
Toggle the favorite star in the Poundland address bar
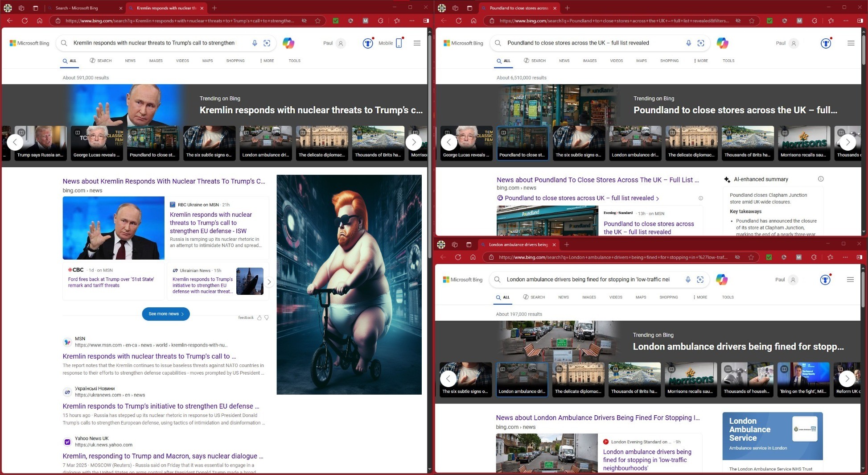coord(752,21)
